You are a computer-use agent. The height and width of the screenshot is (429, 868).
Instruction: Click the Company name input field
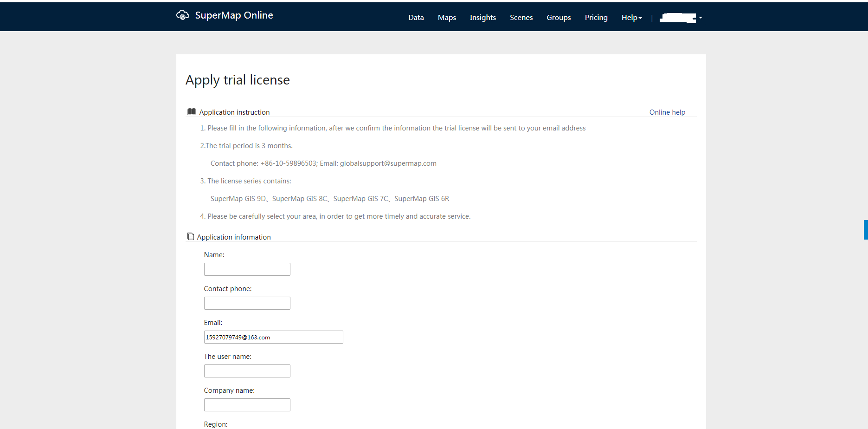(x=247, y=405)
